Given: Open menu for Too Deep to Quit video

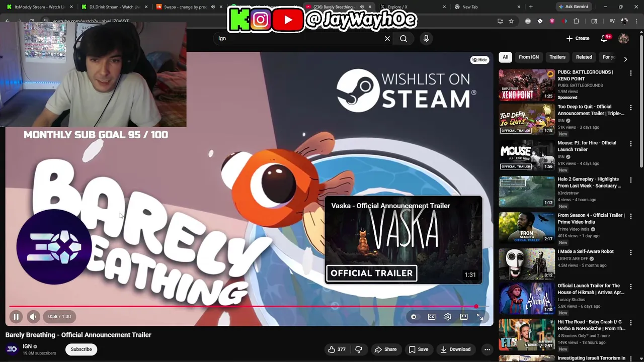Looking at the screenshot, I should coord(631,108).
